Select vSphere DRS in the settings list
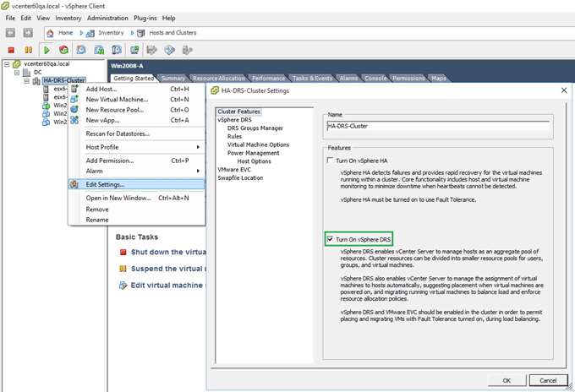The image size is (575, 392). click(x=234, y=120)
